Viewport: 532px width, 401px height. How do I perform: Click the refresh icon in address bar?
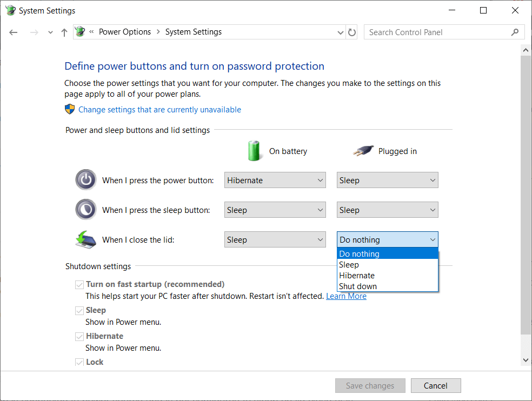point(351,32)
